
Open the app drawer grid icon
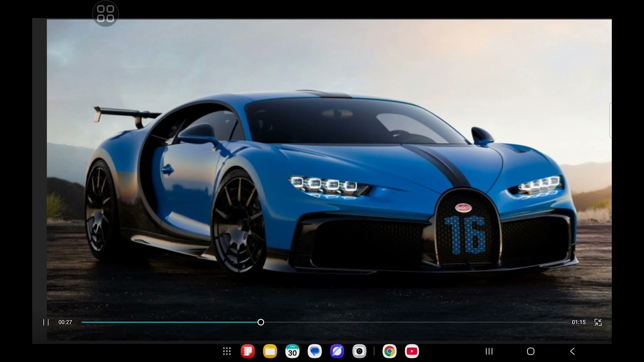(227, 351)
